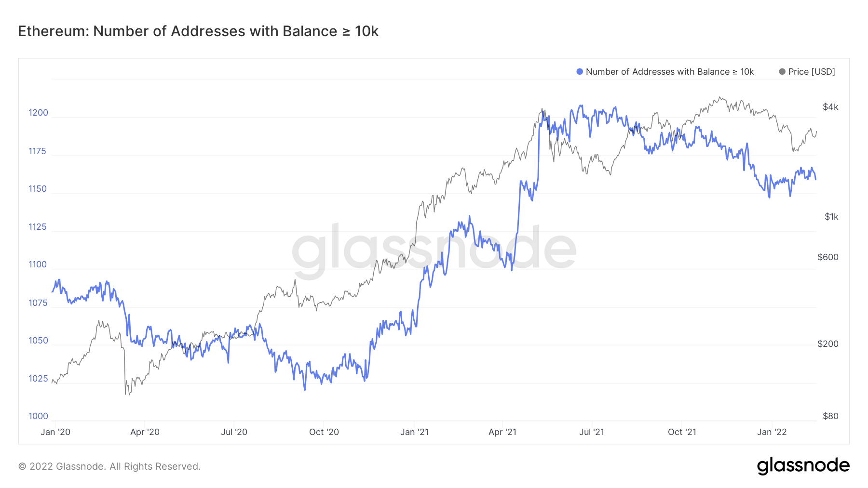The height and width of the screenshot is (488, 868).
Task: Select the Jan '20 x-axis label
Action: (x=55, y=432)
